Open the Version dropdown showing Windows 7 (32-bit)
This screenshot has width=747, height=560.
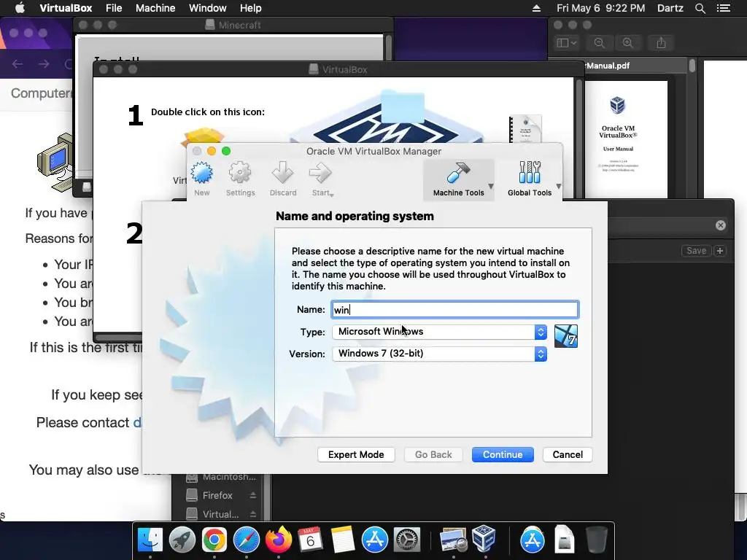click(439, 354)
